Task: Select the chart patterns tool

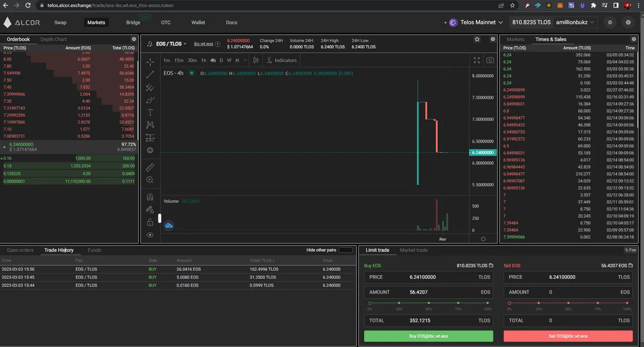Action: (x=150, y=125)
